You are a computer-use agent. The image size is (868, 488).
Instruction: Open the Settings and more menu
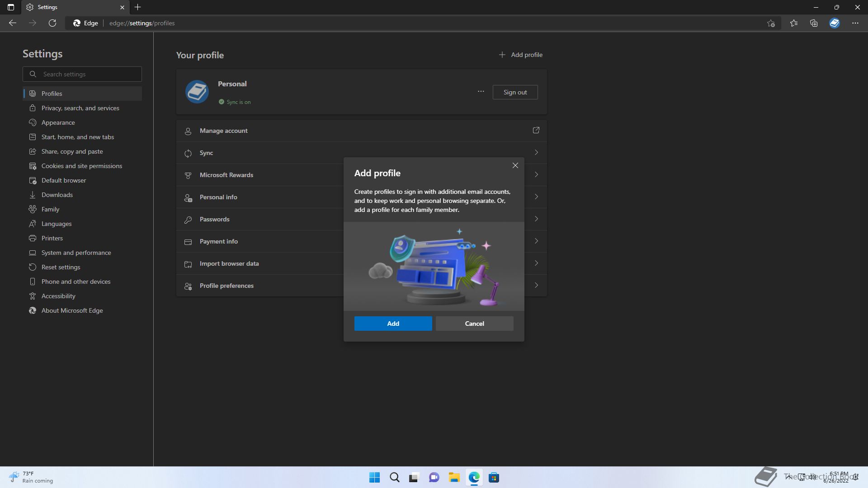pos(855,23)
